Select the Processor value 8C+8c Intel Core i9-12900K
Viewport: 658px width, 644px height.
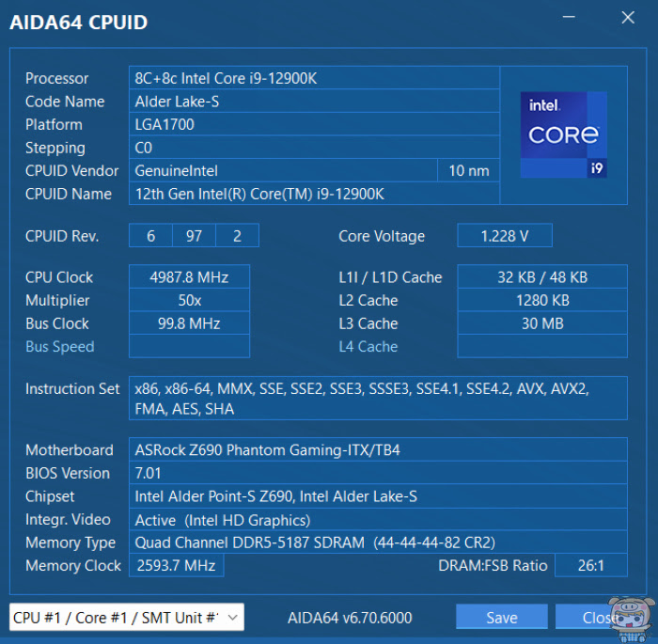pos(314,78)
